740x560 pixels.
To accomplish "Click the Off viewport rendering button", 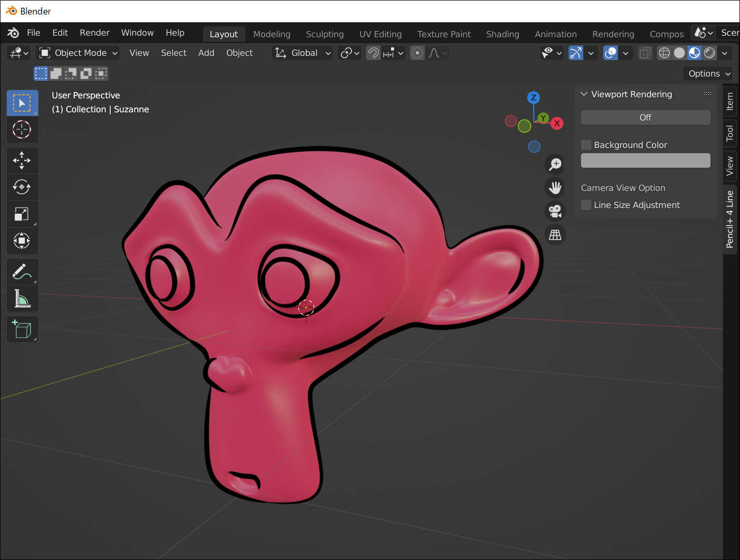I will point(645,117).
